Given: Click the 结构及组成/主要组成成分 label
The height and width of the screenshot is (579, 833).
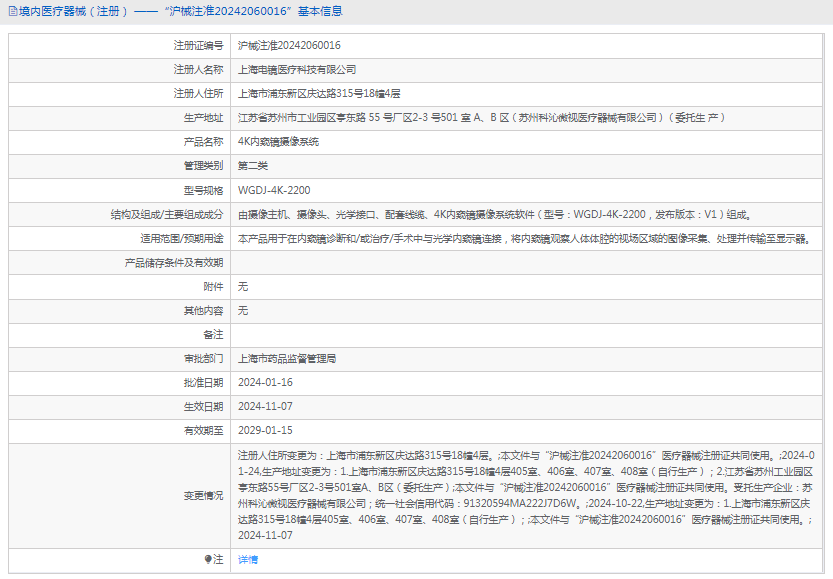Looking at the screenshot, I should click(167, 215).
